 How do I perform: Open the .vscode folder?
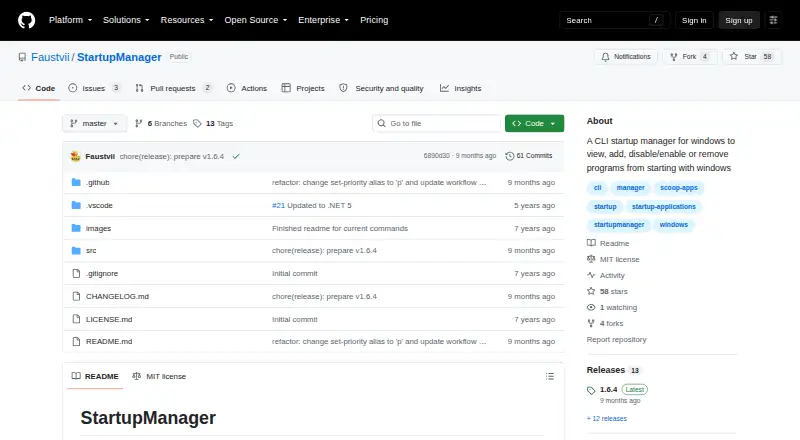tap(99, 205)
